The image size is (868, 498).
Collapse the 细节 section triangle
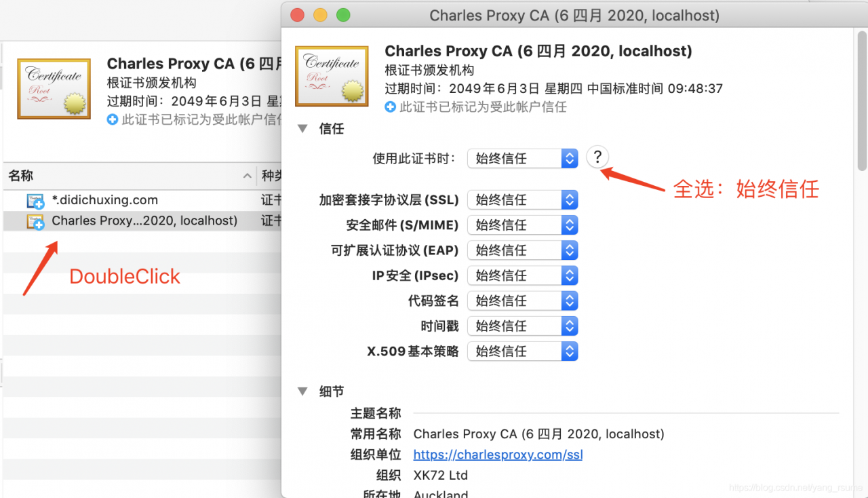tap(302, 391)
